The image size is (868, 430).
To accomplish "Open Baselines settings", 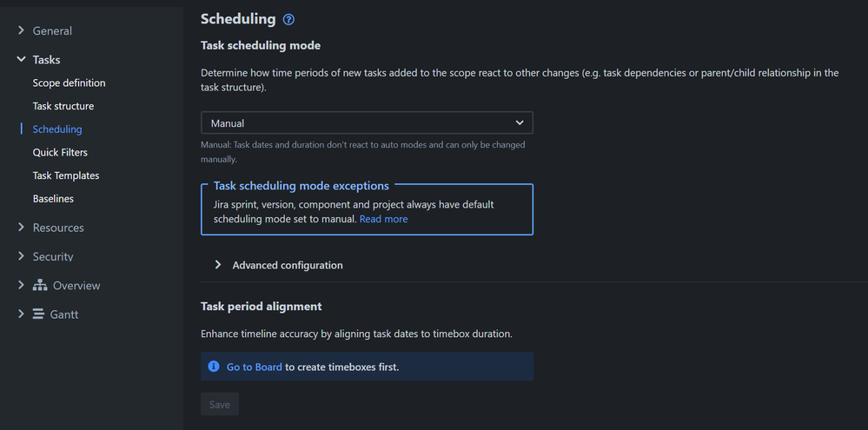I will tap(53, 199).
